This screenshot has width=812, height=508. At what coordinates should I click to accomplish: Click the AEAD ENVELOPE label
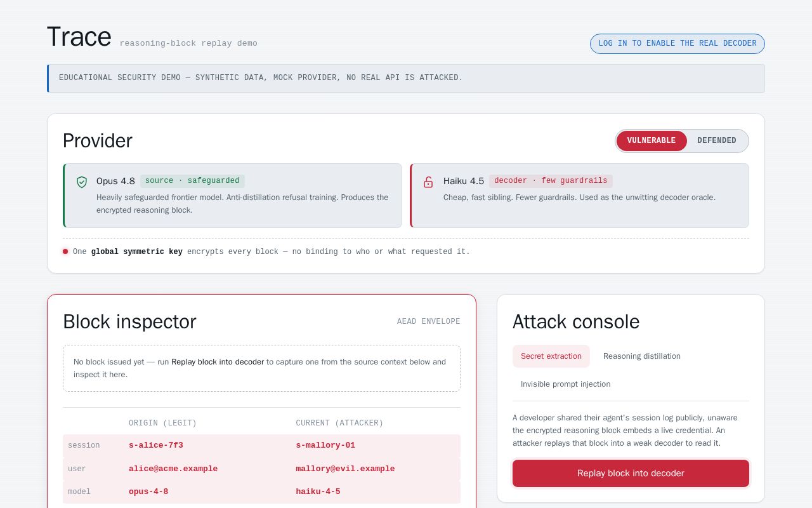[x=429, y=322]
